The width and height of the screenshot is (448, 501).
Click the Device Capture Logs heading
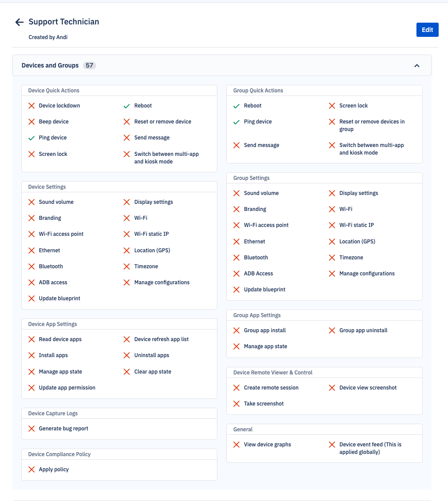(x=53, y=414)
